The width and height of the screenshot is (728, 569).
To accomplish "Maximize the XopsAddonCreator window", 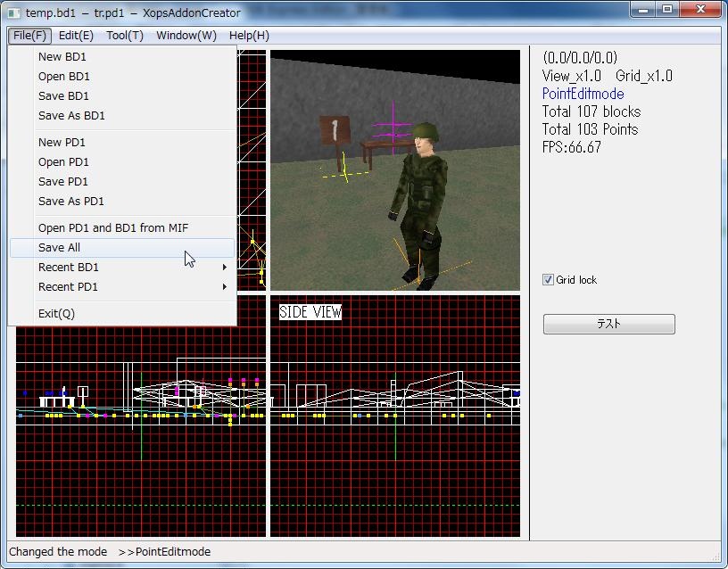I will [667, 10].
